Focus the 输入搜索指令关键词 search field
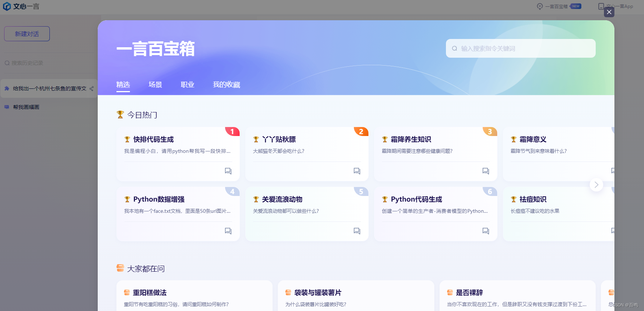The height and width of the screenshot is (311, 644). 521,48
